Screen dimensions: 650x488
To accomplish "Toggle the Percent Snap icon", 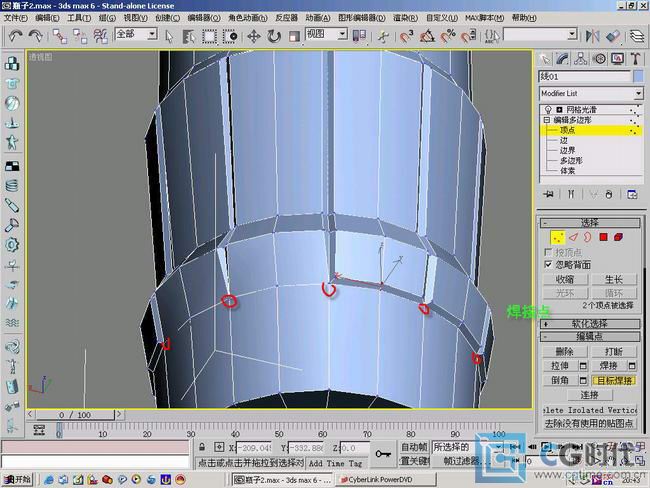I will [x=448, y=36].
